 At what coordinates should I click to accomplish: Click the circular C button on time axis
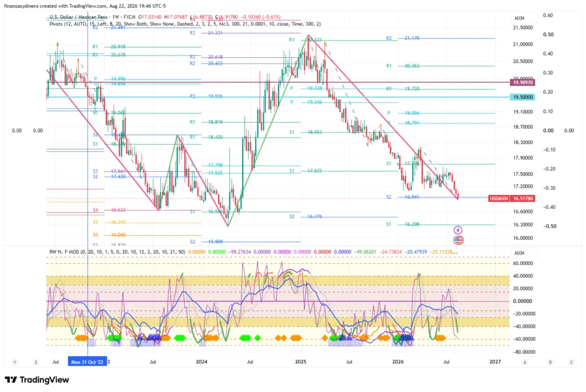point(572,362)
